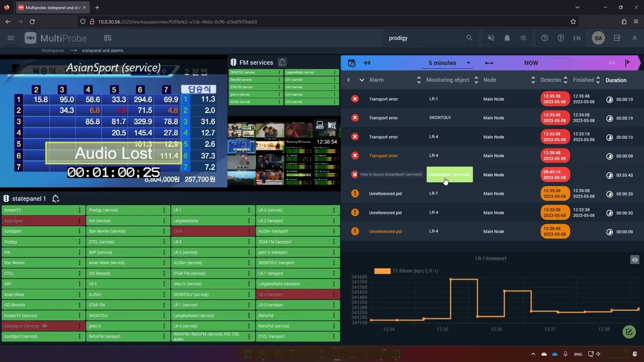This screenshot has width=644, height=362.
Task: Click the highlighted AsianSport (service) monitoring object
Action: click(x=450, y=174)
